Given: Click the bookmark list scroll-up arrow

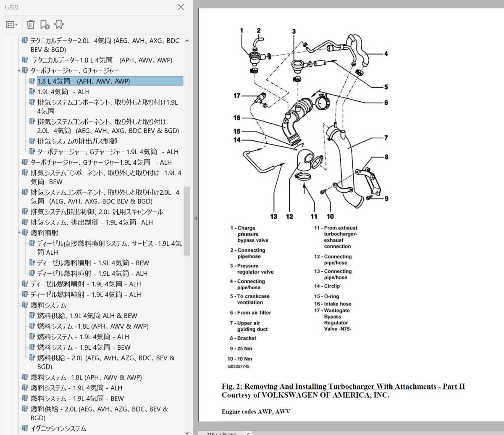Looking at the screenshot, I should coord(187,41).
